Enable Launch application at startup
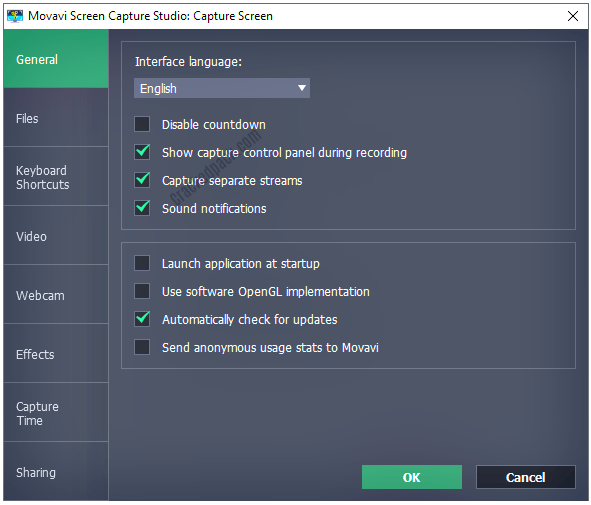Screen dimensions: 591x505 click(x=142, y=263)
